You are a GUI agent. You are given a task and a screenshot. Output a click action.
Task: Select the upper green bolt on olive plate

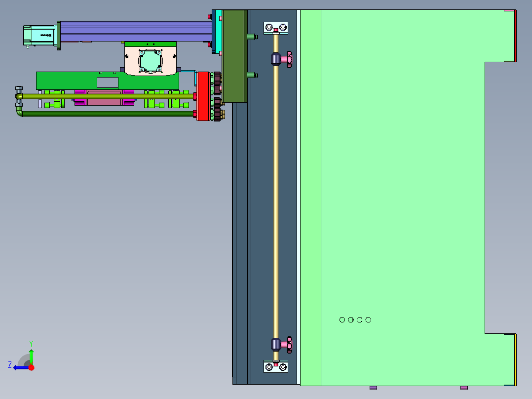pyautogui.click(x=252, y=37)
